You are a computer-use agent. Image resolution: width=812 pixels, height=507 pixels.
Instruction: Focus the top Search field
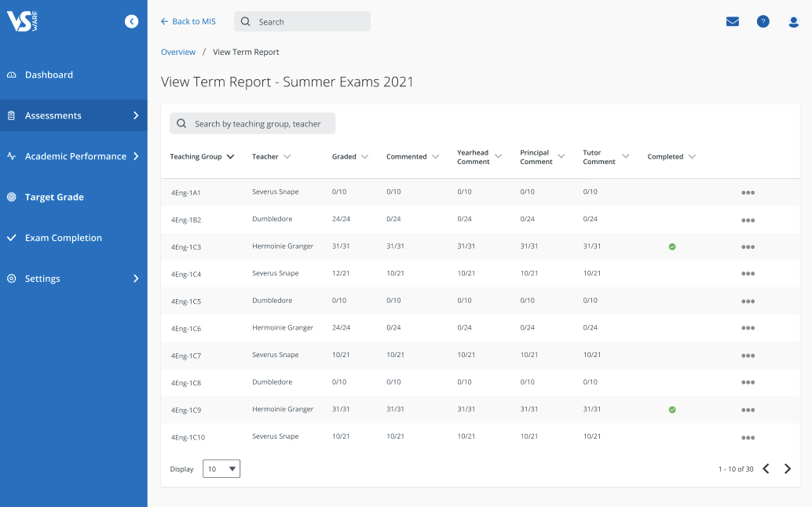click(302, 21)
